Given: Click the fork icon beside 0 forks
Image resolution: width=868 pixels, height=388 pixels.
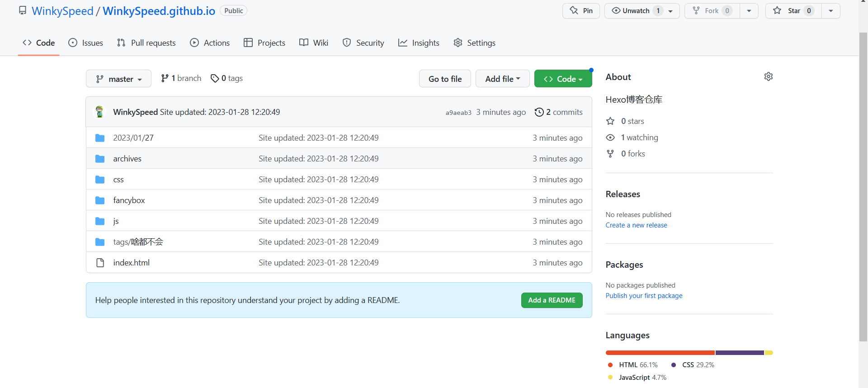Looking at the screenshot, I should pos(610,154).
